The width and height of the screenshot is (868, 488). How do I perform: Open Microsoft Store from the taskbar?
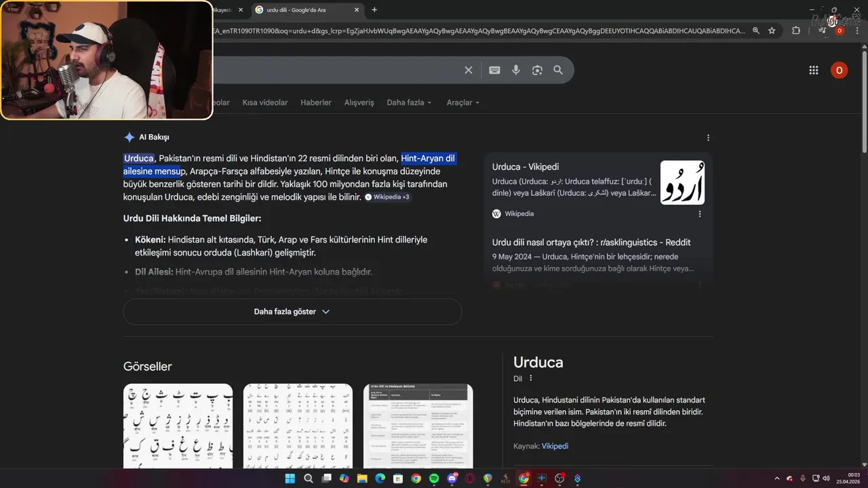coord(398,479)
